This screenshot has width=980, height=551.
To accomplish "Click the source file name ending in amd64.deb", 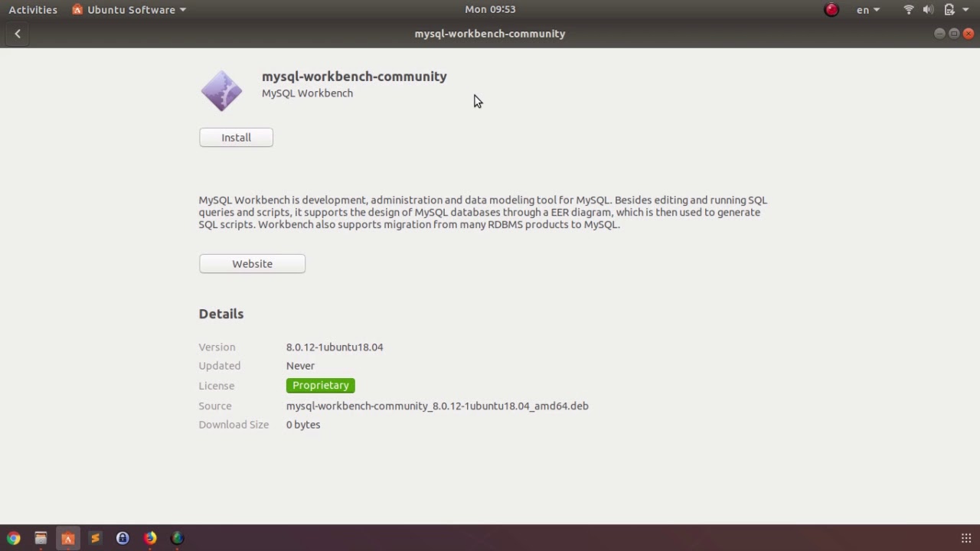I will [x=437, y=406].
